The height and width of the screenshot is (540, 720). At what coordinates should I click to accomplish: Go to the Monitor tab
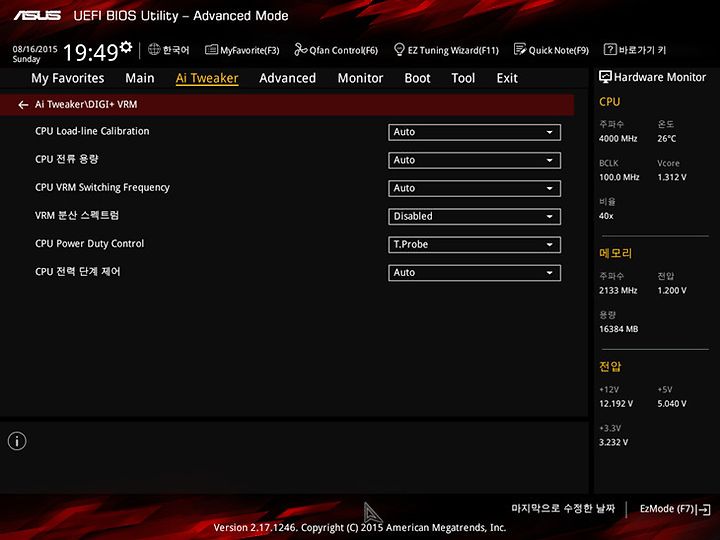360,78
